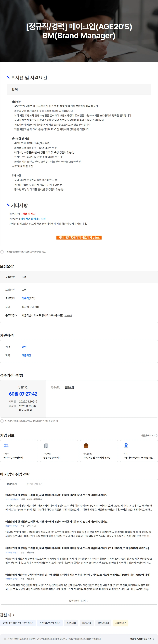Image resolution: width=158 pixels, height=644 pixels.
Task: Click the 문의 link under recruitment notice
Action: tap(36, 252)
